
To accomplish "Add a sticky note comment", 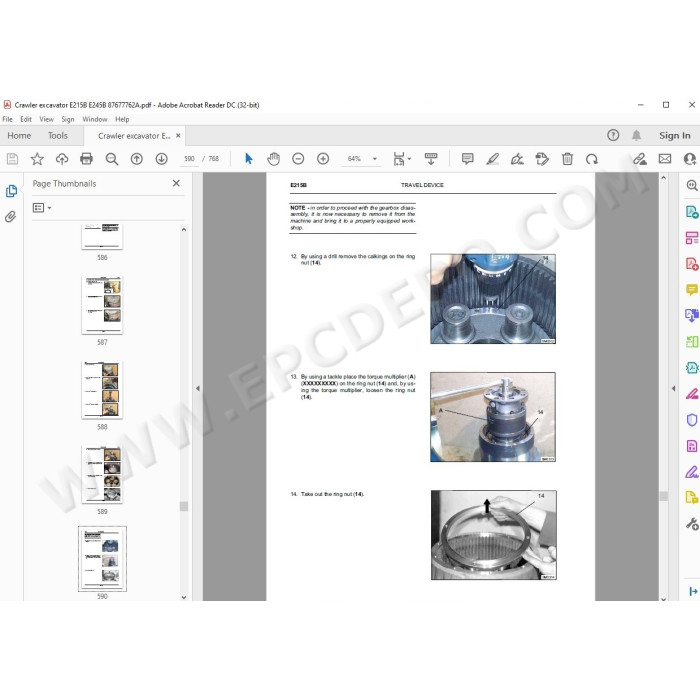I will point(467,159).
